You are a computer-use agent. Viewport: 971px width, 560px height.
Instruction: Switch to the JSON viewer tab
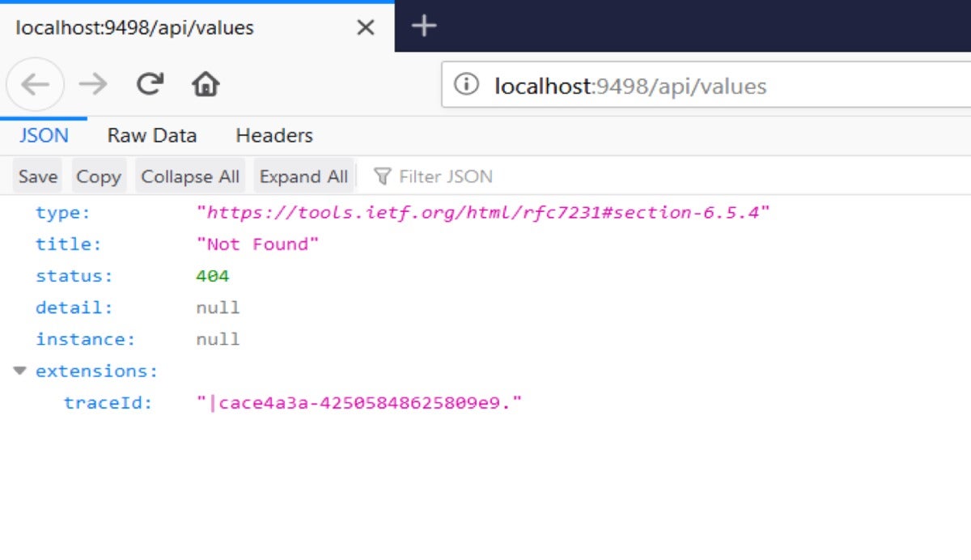(x=44, y=135)
